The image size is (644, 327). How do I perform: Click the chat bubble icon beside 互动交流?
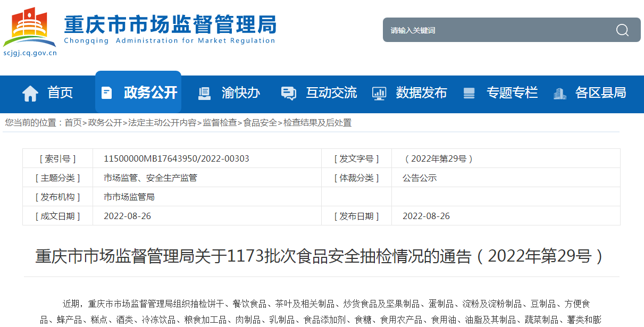[288, 94]
